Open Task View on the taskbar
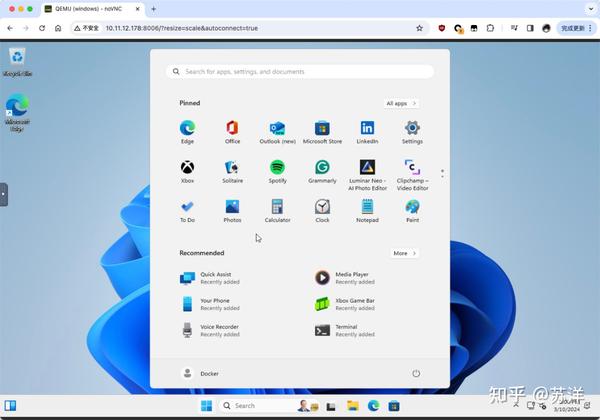The image size is (600, 420). [331, 406]
